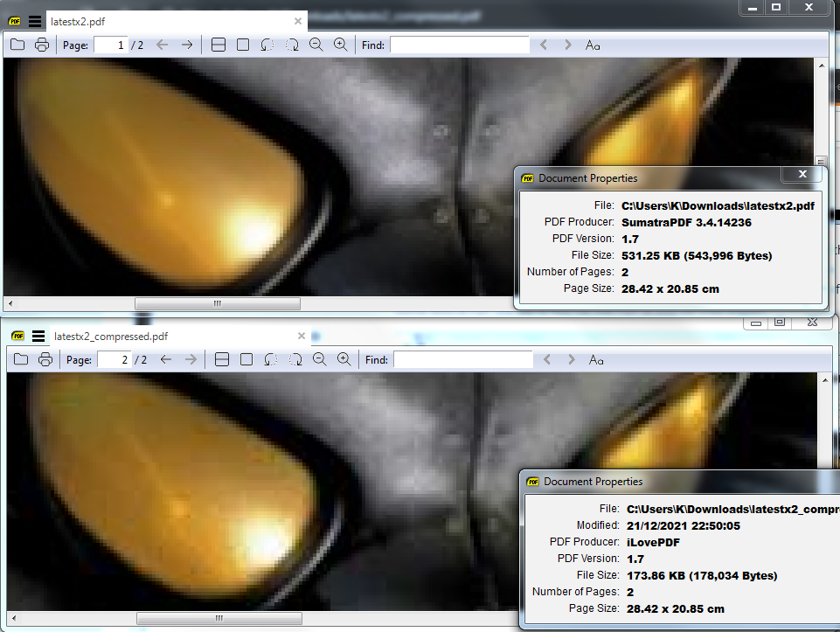Image resolution: width=840 pixels, height=632 pixels.
Task: Click the Find field in latestx2.pdf window
Action: click(460, 45)
